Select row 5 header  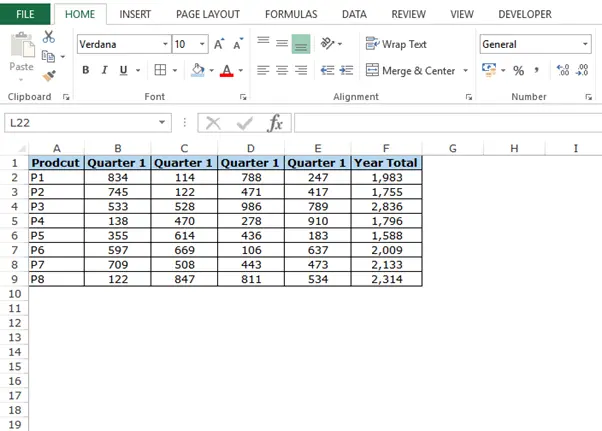point(15,221)
